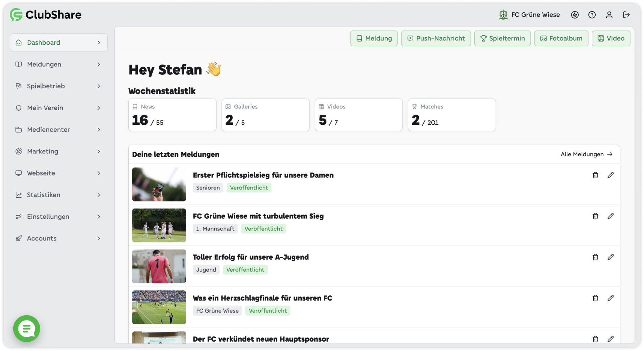The image size is (644, 351).
Task: Click the 'Senioren' category tag
Action: pos(208,188)
